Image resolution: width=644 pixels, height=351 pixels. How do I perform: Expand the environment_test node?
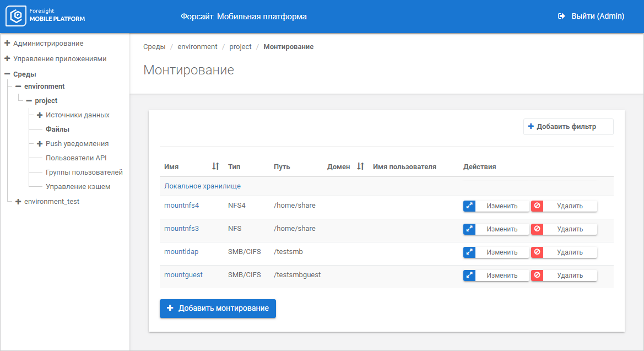point(18,202)
